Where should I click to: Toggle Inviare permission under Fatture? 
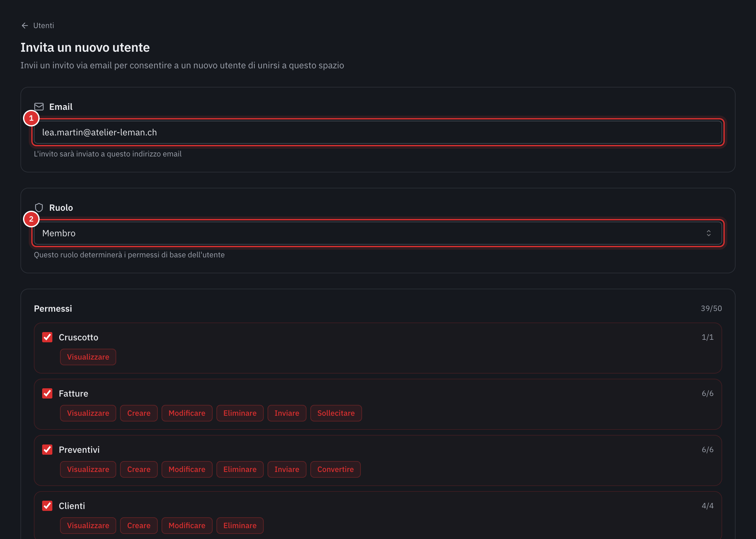[x=287, y=413]
